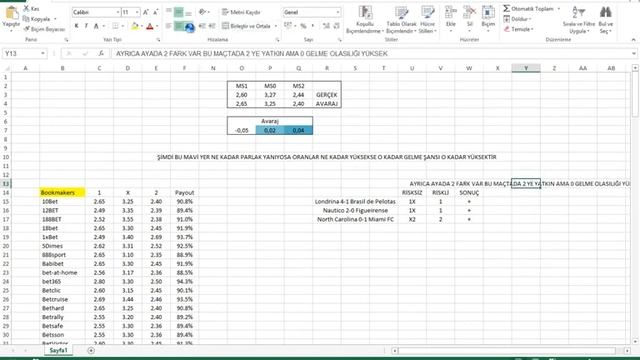Expand the Otomatik Toplam dropdown arrow
The height and width of the screenshot is (360, 640).
coord(558,9)
